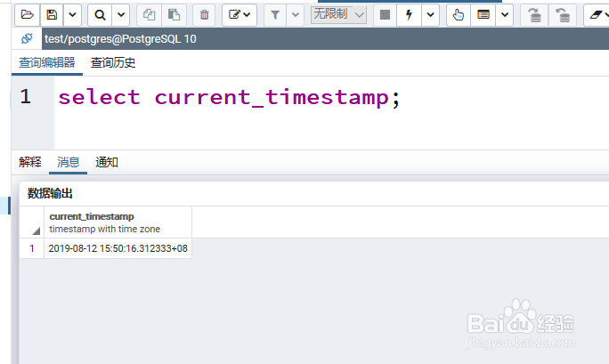Click the test/postgres@PostgreSQL 10 connection bar

tap(326, 38)
